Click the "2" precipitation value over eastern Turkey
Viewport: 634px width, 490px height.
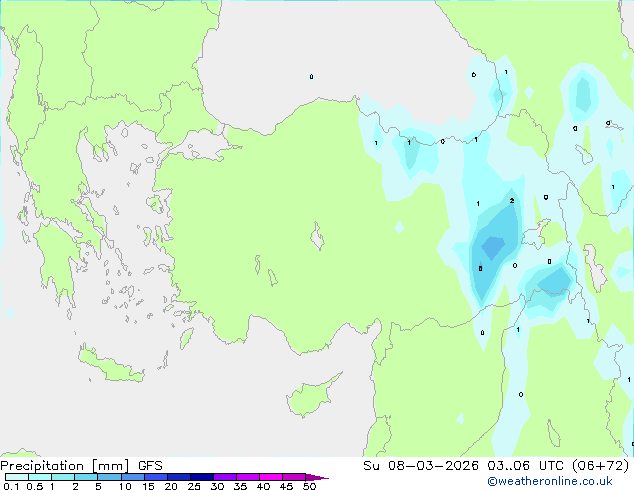[512, 201]
